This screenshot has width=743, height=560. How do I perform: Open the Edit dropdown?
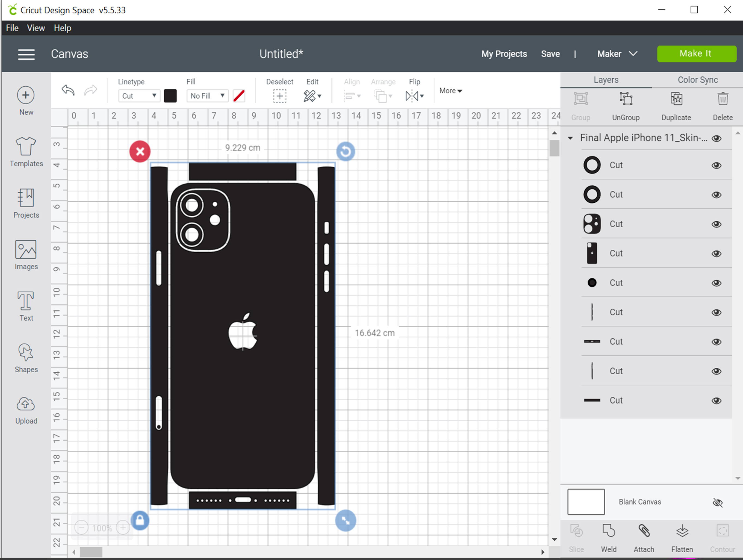pos(312,96)
